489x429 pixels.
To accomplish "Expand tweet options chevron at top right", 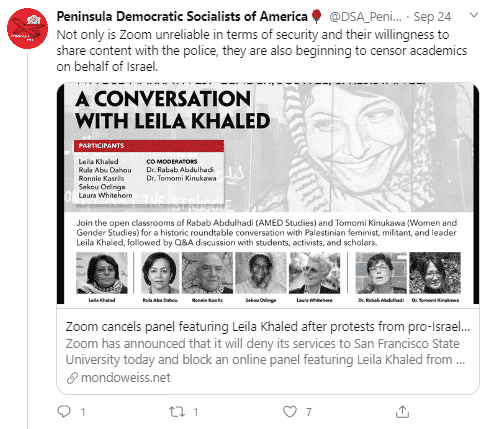I will [474, 15].
